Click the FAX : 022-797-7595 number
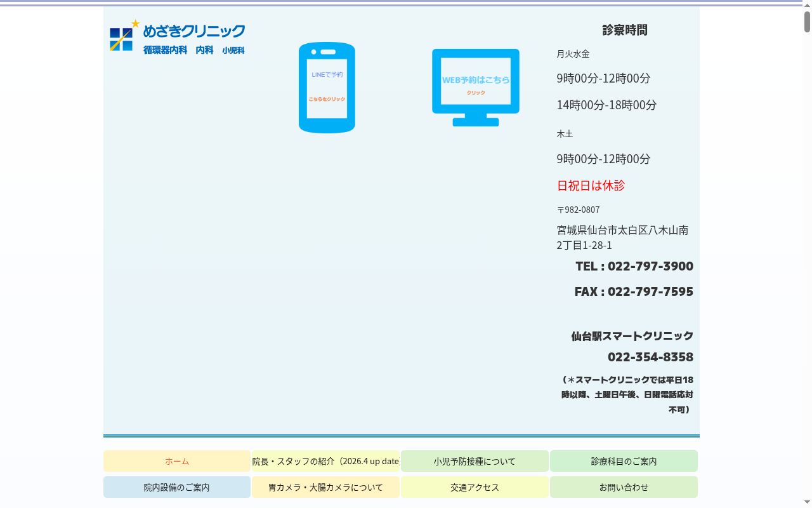 point(634,291)
